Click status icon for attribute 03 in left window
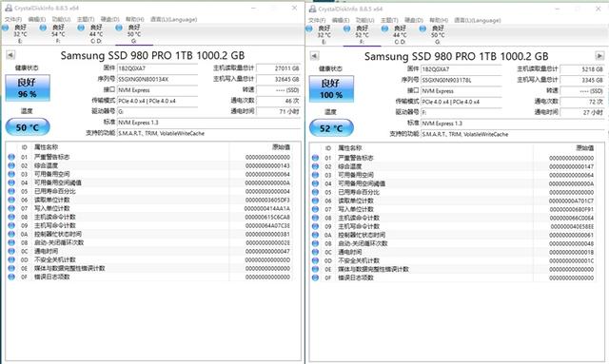Viewport: 609px width, 364px height. tap(11, 174)
